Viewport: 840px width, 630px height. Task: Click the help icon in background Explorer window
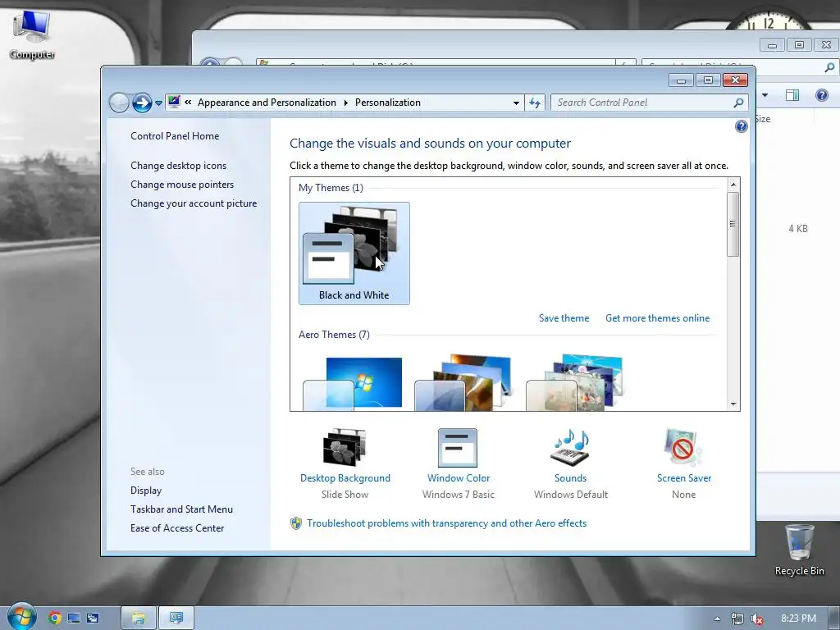tap(822, 95)
